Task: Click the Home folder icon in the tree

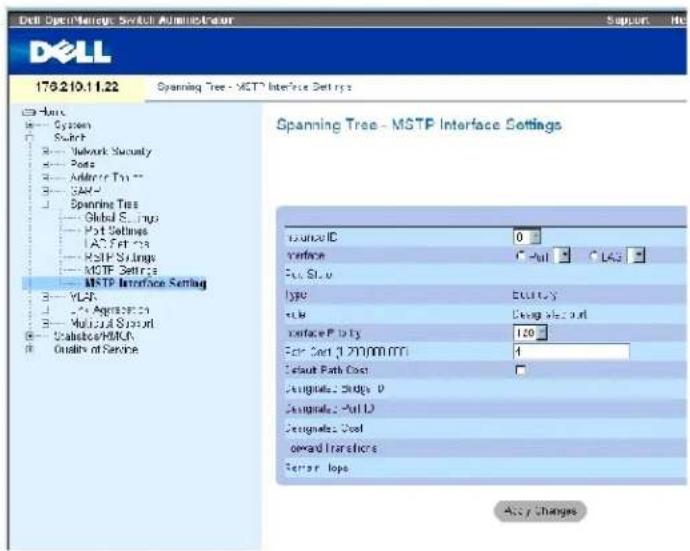Action: pos(29,112)
